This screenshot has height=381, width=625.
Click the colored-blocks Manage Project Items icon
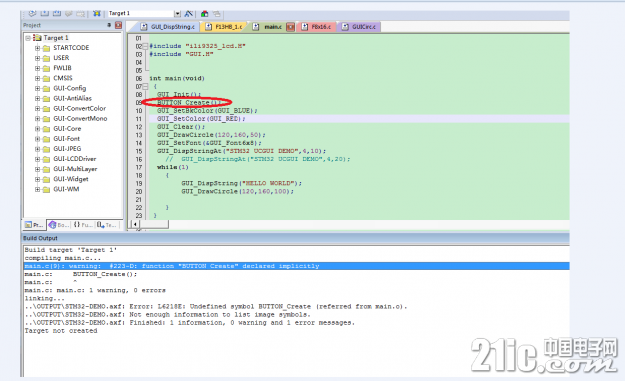coord(204,14)
